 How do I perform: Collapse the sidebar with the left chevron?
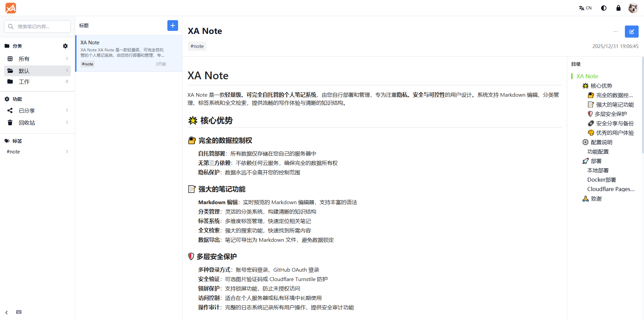tap(6, 312)
